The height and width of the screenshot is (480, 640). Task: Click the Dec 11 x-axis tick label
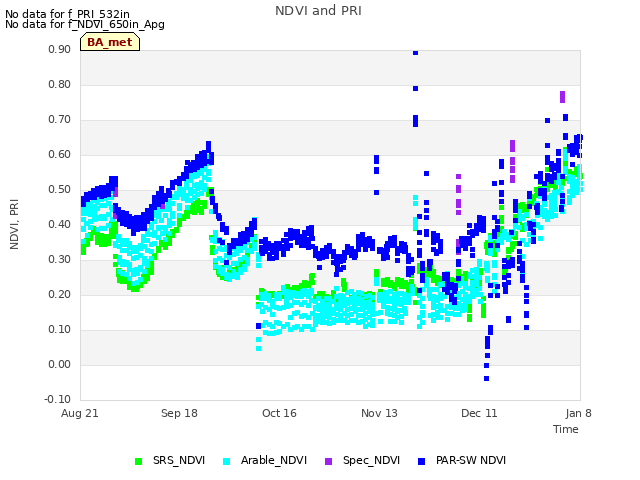(479, 413)
